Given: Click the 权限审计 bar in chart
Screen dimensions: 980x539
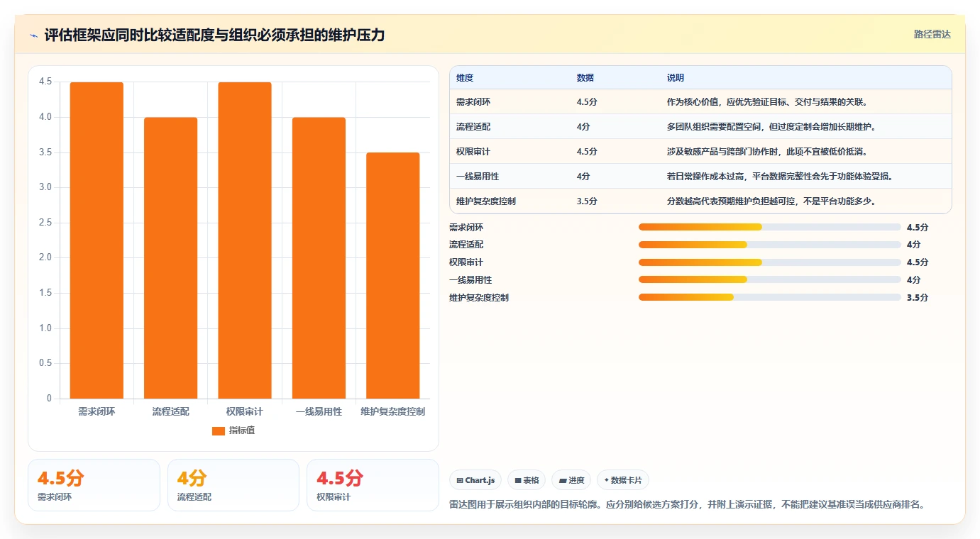Looking at the screenshot, I should click(245, 240).
